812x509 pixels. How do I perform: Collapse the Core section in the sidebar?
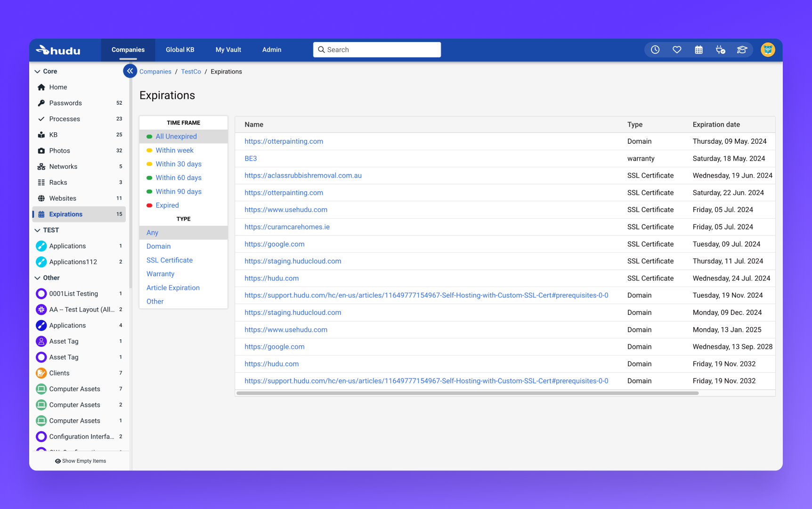pyautogui.click(x=46, y=71)
